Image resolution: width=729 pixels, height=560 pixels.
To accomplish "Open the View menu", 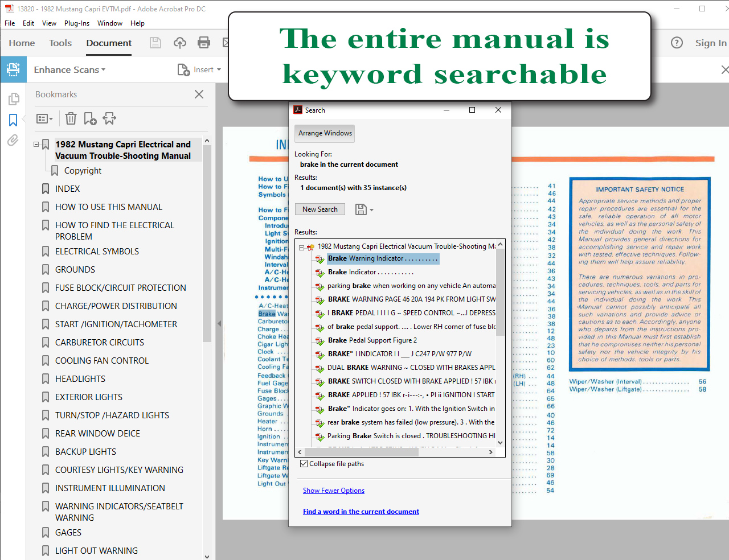I will (50, 23).
